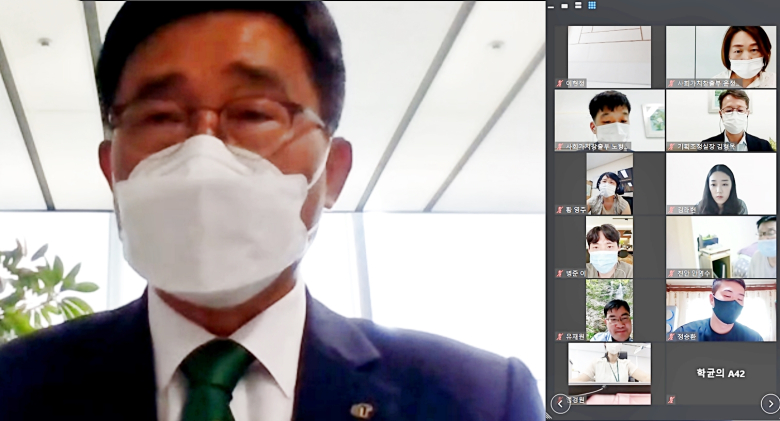Image resolution: width=780 pixels, height=421 pixels.
Task: Select the two-row strip view icon
Action: (x=578, y=5)
